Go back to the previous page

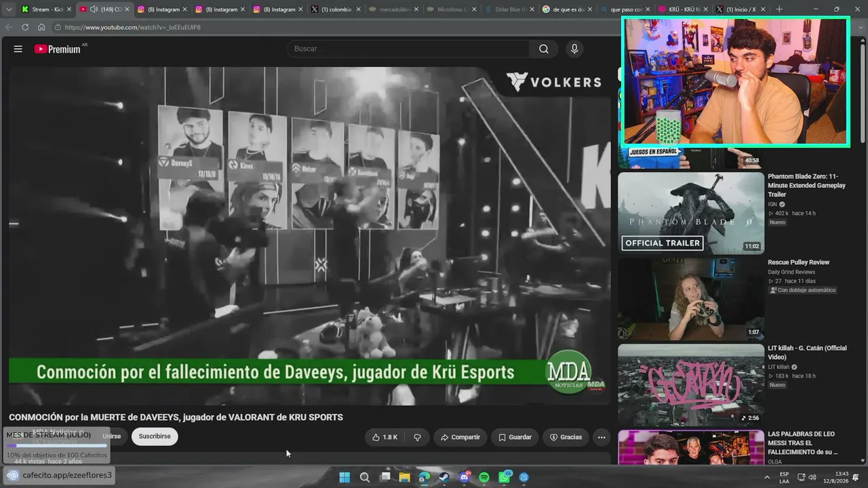[x=9, y=27]
